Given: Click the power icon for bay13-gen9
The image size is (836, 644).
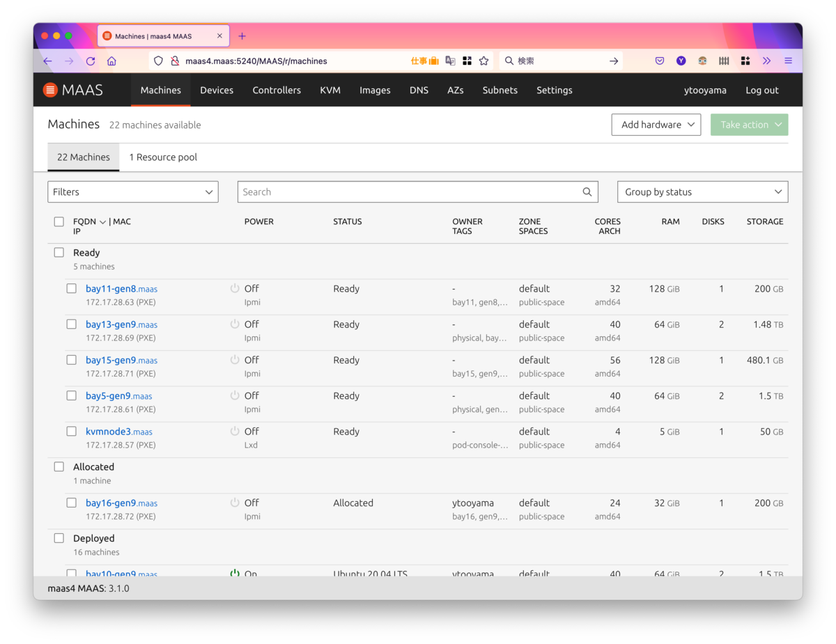Looking at the screenshot, I should 235,324.
